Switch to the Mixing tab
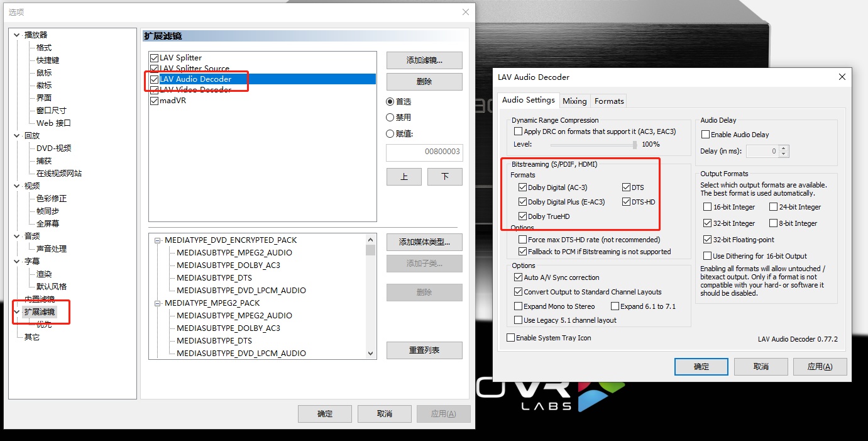 (574, 101)
